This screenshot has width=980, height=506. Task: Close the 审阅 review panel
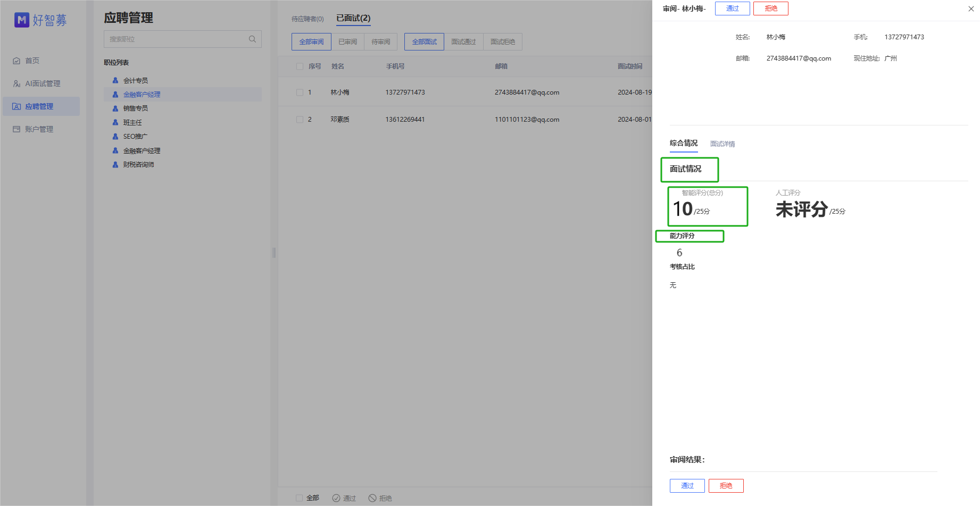(x=971, y=9)
